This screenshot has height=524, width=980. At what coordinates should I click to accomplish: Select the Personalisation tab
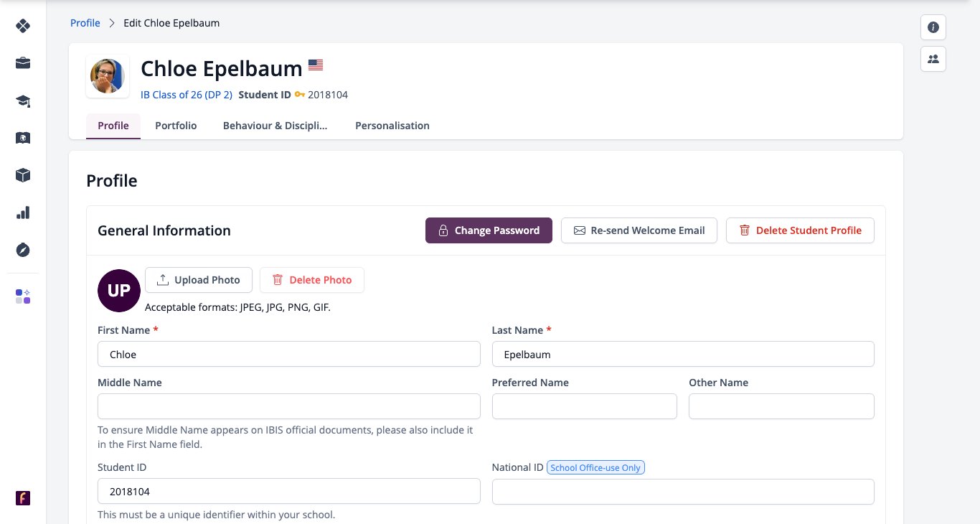point(392,126)
